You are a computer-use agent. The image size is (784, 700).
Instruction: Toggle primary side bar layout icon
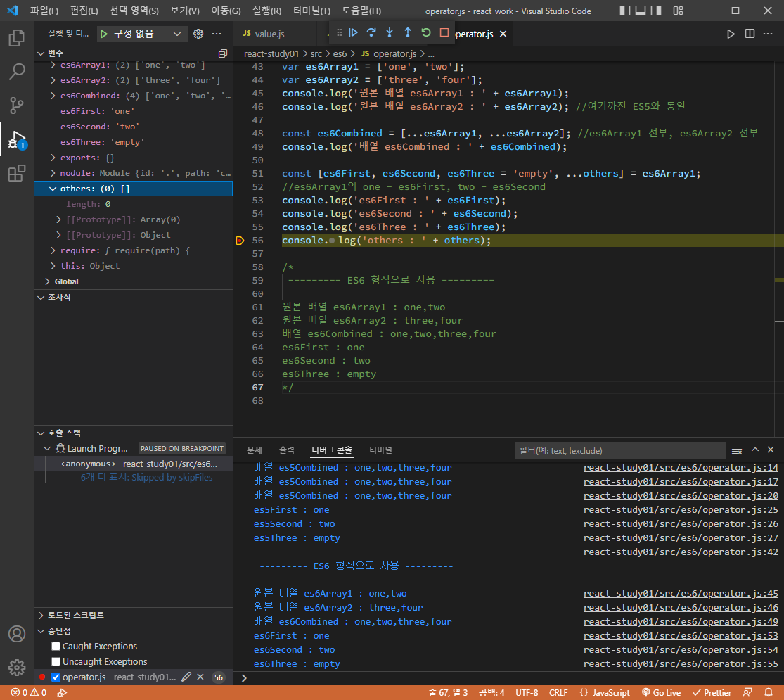pyautogui.click(x=624, y=11)
